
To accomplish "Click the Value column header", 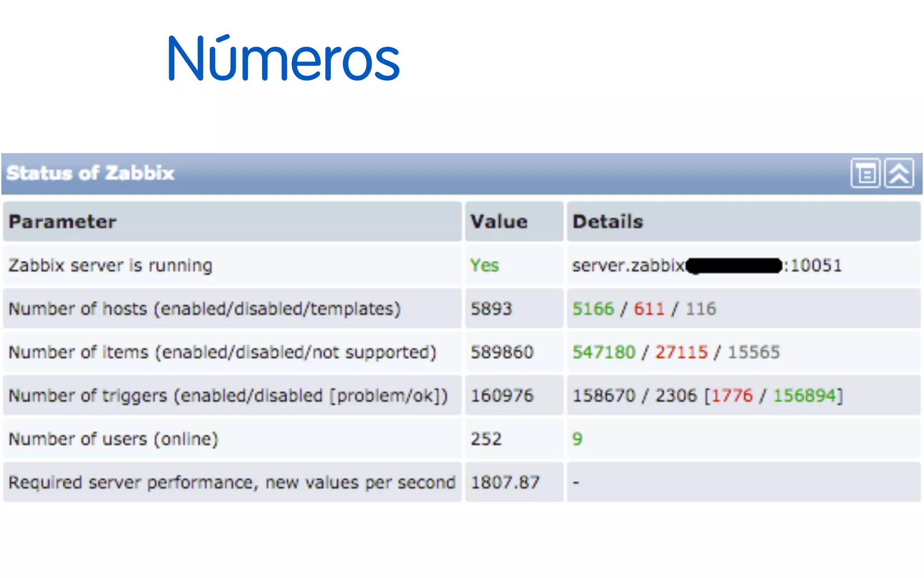I will tap(499, 222).
